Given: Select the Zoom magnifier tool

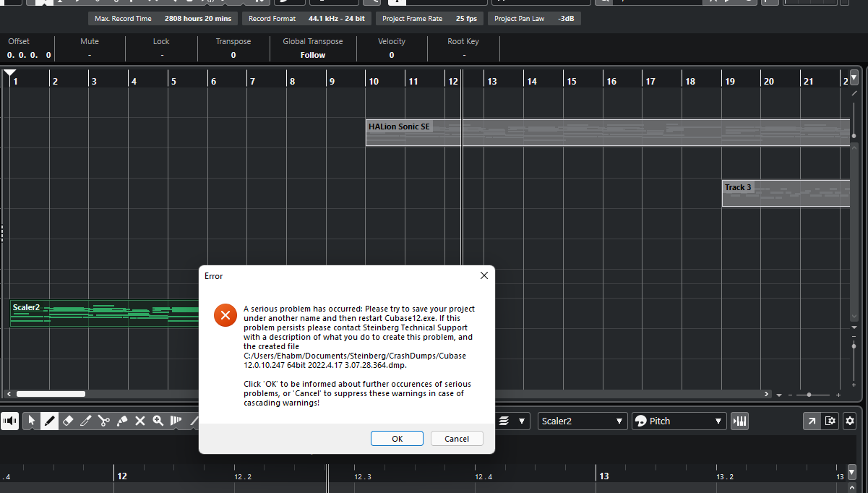Looking at the screenshot, I should [x=158, y=421].
